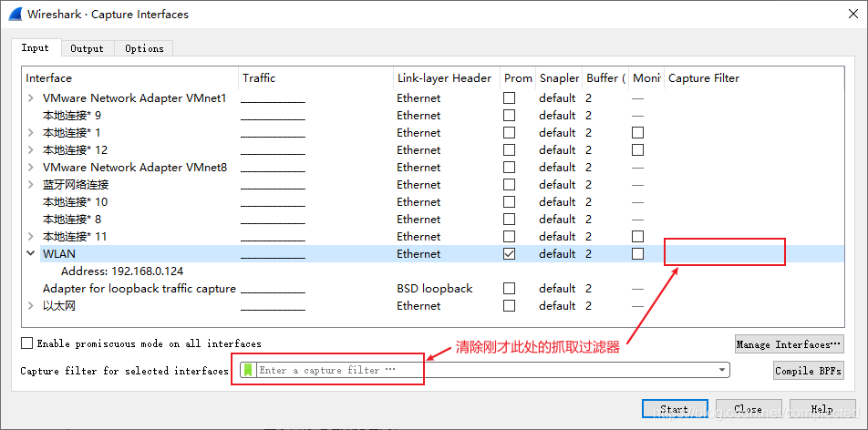Toggle promiscuous checkbox for 本地连接* 1
This screenshot has width=868, height=430.
(x=509, y=133)
